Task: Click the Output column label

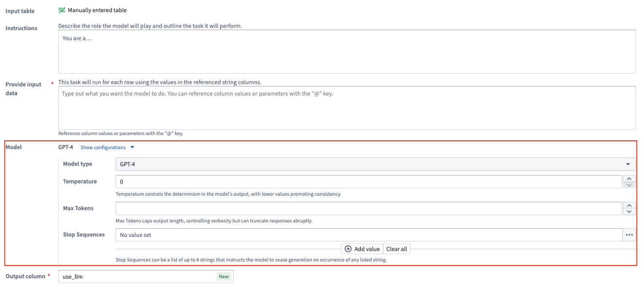Action: (x=25, y=276)
